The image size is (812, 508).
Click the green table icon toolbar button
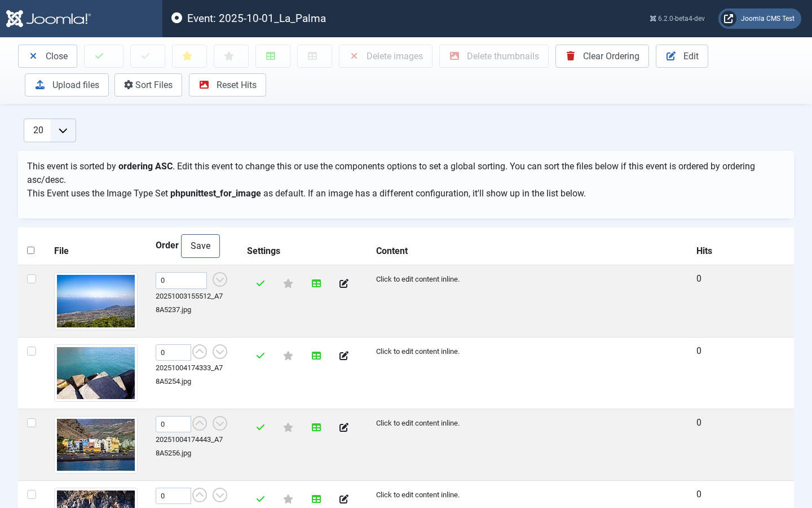273,56
